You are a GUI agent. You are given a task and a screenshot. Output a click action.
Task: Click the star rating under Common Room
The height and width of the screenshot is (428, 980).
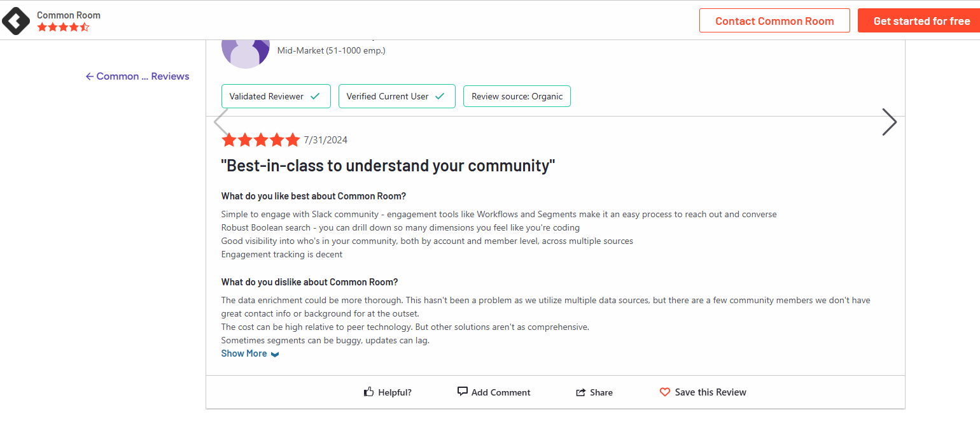63,27
